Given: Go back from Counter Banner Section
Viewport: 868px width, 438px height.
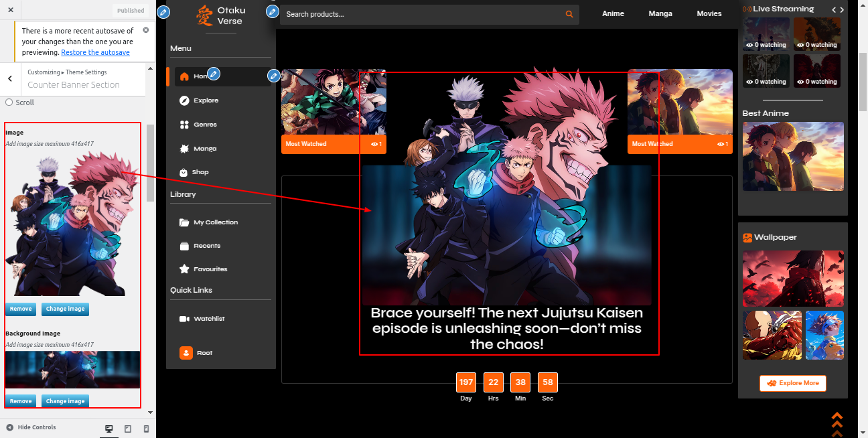Looking at the screenshot, I should pyautogui.click(x=10, y=78).
